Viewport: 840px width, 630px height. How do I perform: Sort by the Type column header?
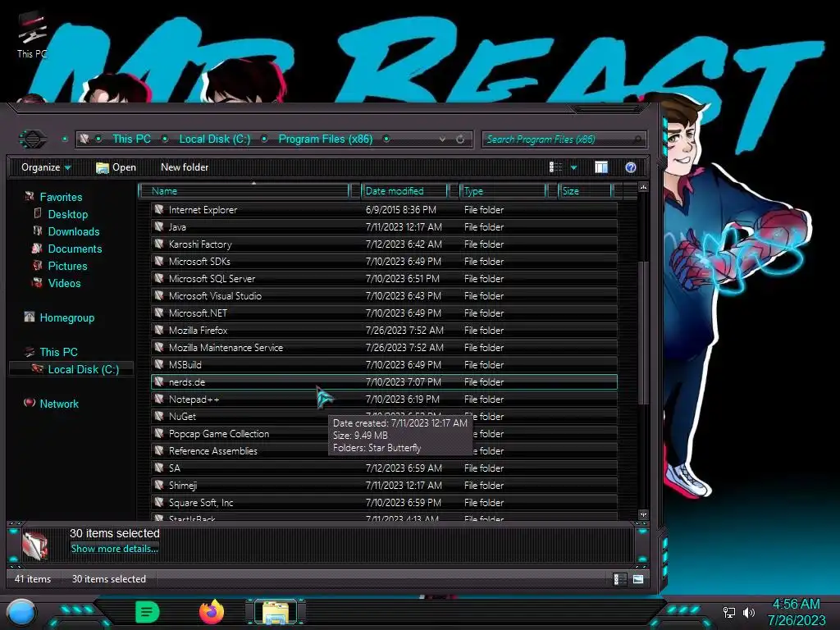503,190
